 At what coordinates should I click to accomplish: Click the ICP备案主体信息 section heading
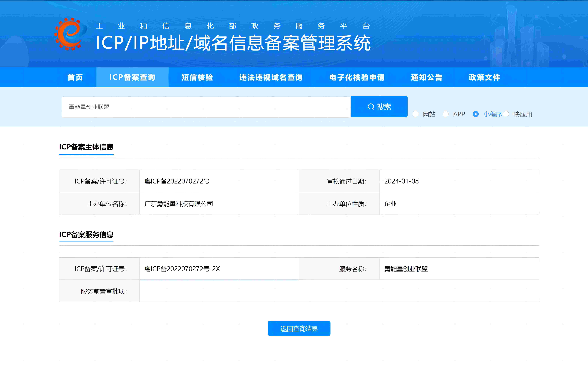(x=86, y=147)
